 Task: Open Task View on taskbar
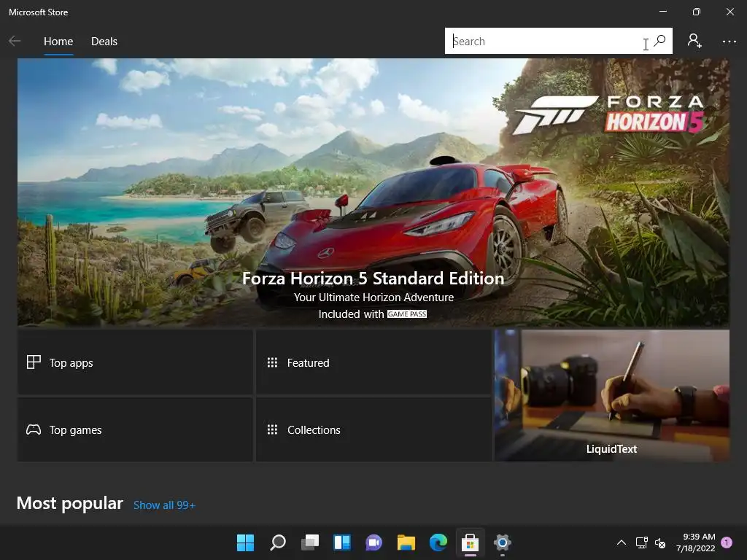tap(309, 542)
